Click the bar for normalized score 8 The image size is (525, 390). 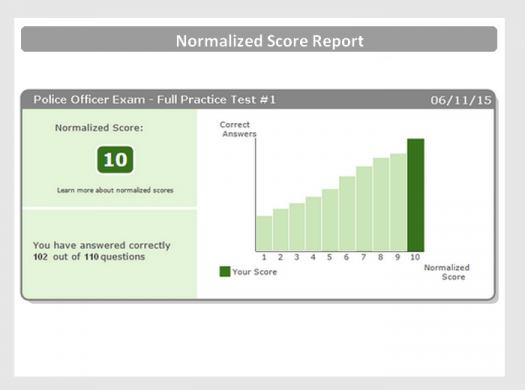tap(381, 205)
